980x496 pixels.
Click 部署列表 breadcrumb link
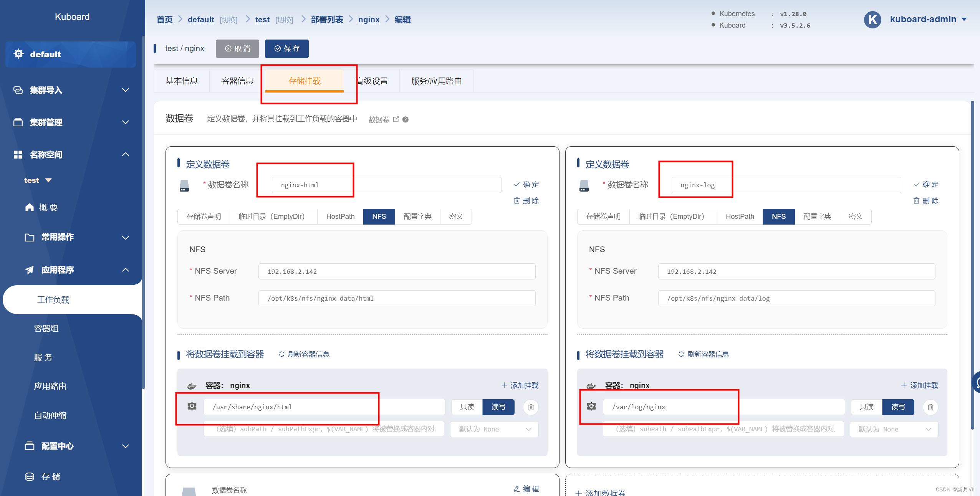[327, 20]
